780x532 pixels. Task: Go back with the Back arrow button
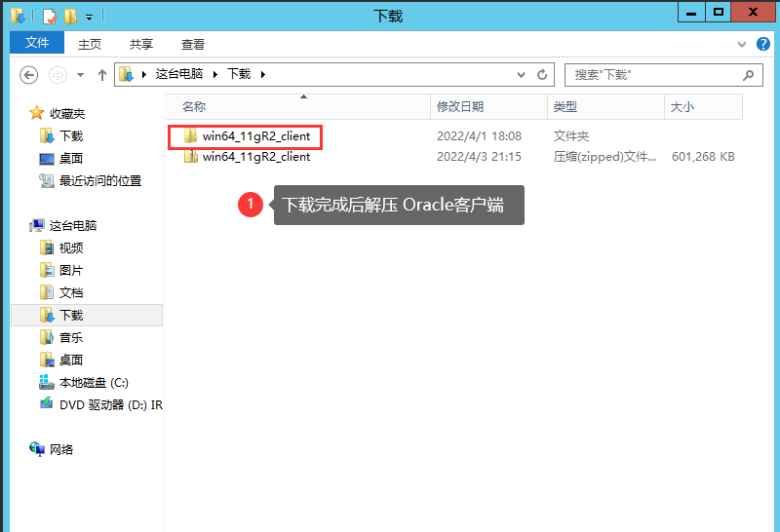pyautogui.click(x=29, y=75)
